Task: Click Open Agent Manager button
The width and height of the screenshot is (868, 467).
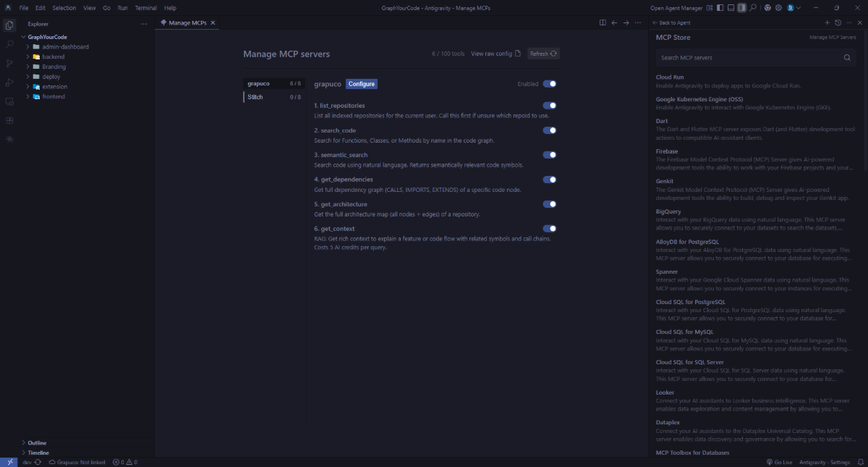Action: click(676, 8)
